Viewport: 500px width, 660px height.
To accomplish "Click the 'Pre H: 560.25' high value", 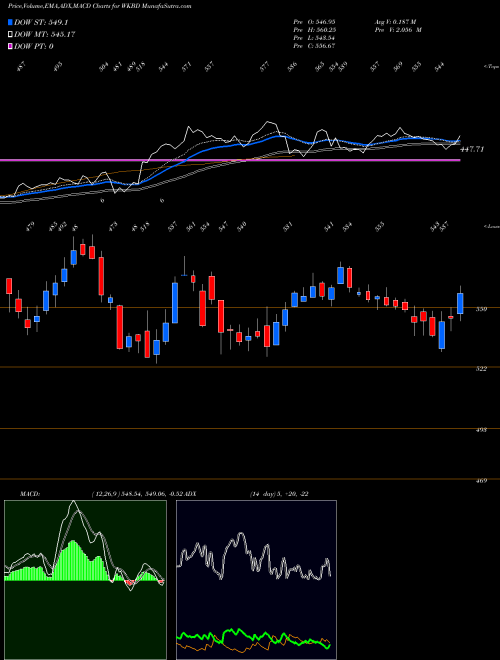I will tap(314, 29).
